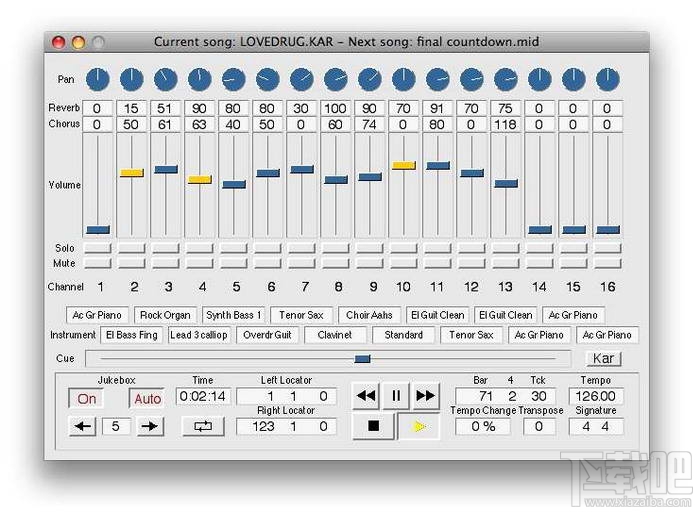Toggle the Jukebox On button

click(87, 398)
